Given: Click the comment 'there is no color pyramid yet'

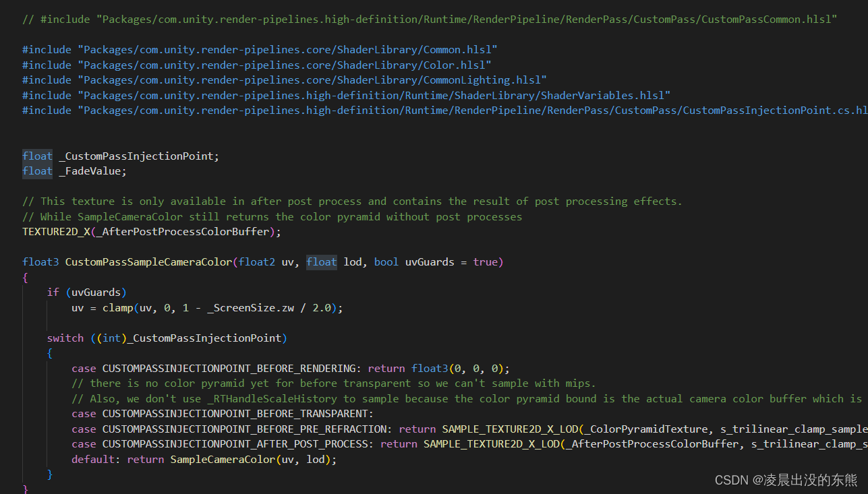Looking at the screenshot, I should 334,383.
